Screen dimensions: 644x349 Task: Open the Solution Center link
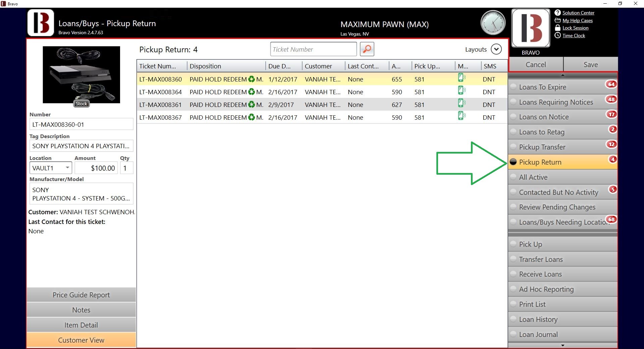click(578, 13)
